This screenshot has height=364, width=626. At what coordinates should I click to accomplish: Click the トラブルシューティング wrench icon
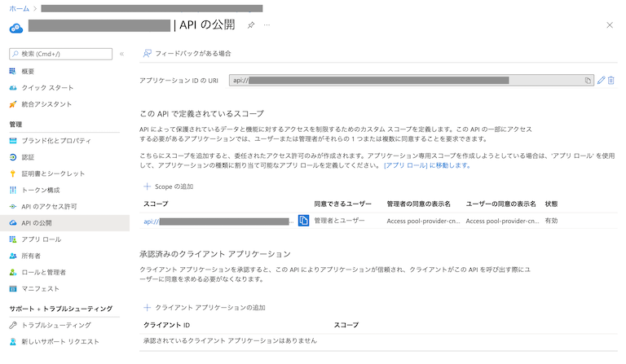coord(13,326)
